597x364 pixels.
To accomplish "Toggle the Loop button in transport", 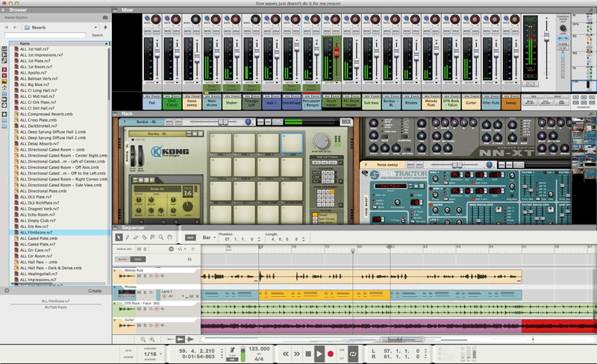I will 352,353.
